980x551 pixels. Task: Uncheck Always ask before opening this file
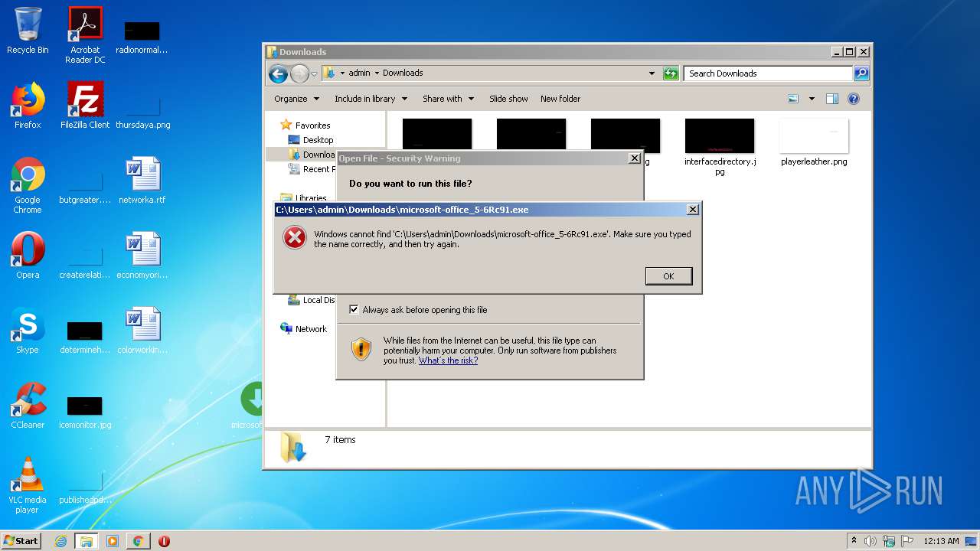tap(354, 310)
